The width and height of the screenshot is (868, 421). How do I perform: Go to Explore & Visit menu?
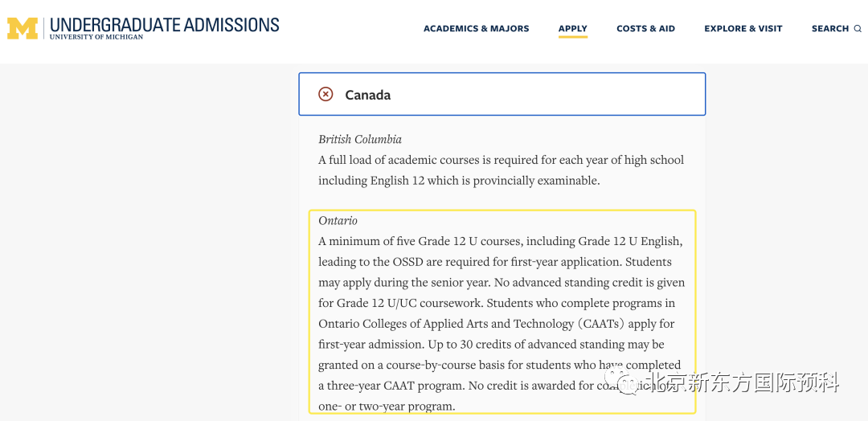pyautogui.click(x=743, y=29)
